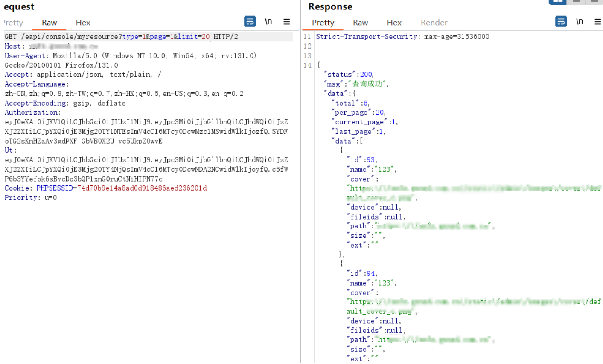Image resolution: width=603 pixels, height=364 pixels.
Task: Click the "msg":"查询成功" line
Action: click(x=356, y=84)
